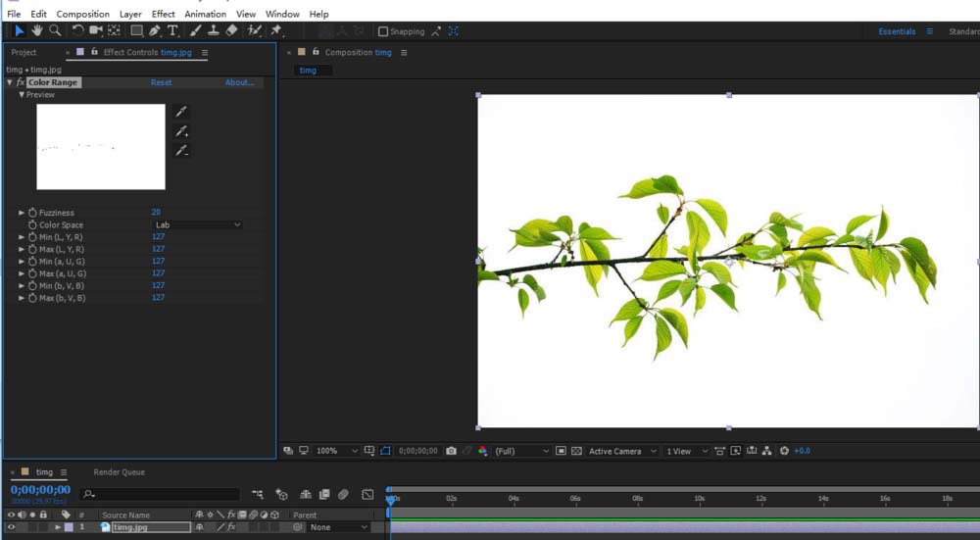
Task: Enable the Snapping checkbox
Action: point(383,31)
